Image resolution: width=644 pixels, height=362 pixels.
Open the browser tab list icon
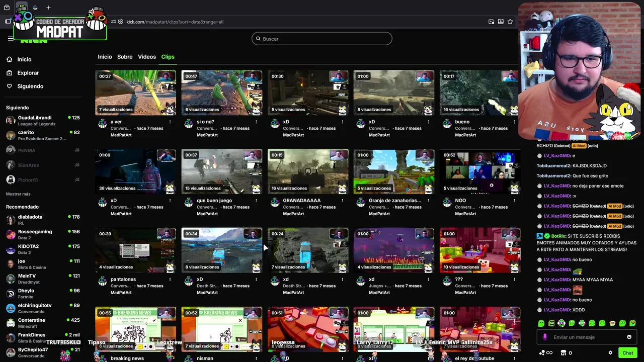click(7, 8)
